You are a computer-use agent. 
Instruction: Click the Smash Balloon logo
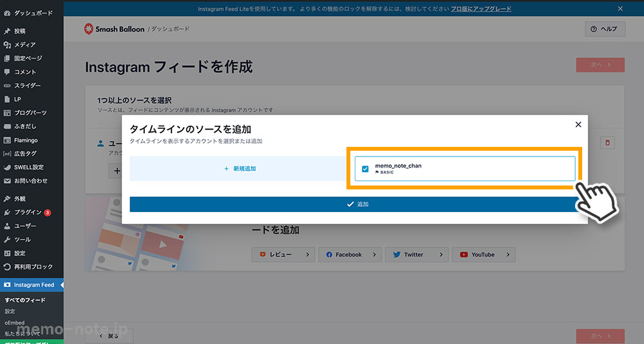[114, 29]
